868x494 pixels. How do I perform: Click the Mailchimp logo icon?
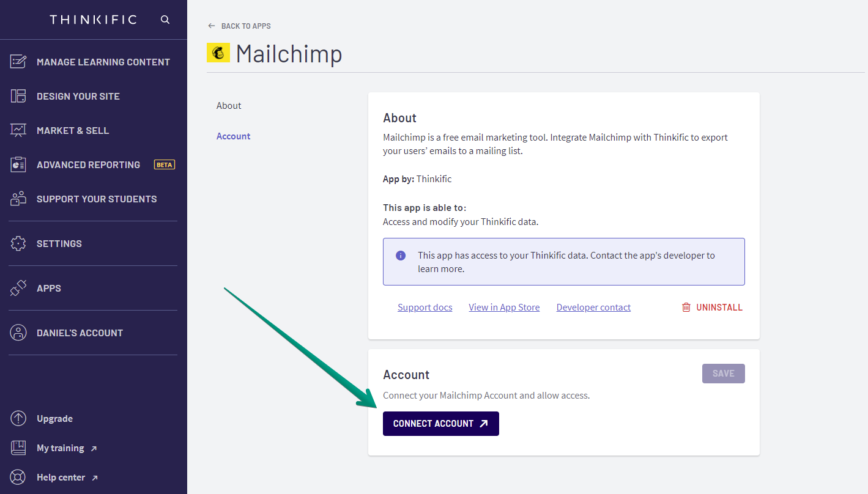(218, 53)
